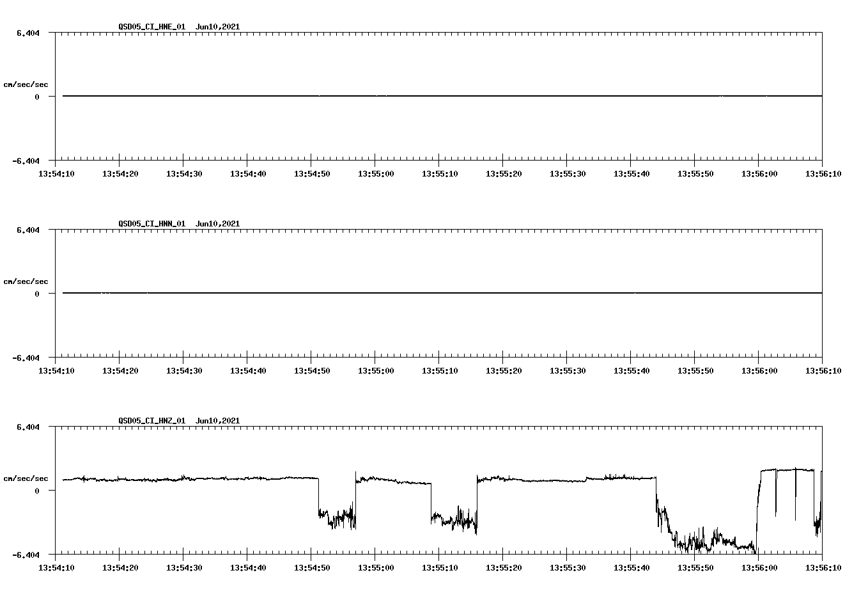Viewport: 868px width, 591px height.
Task: Click 13:55:40 time label under HNE plot
Action: [631, 173]
